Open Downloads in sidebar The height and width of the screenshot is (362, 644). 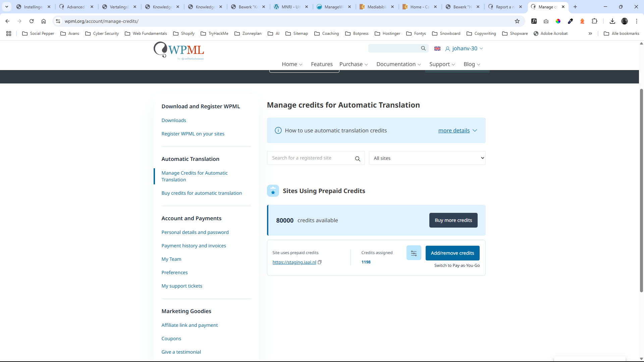174,120
